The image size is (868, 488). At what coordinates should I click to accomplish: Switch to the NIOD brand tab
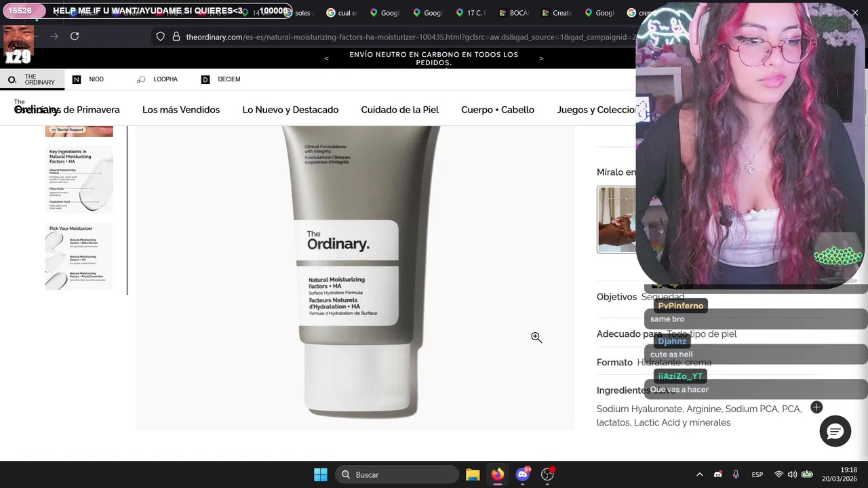(88, 79)
